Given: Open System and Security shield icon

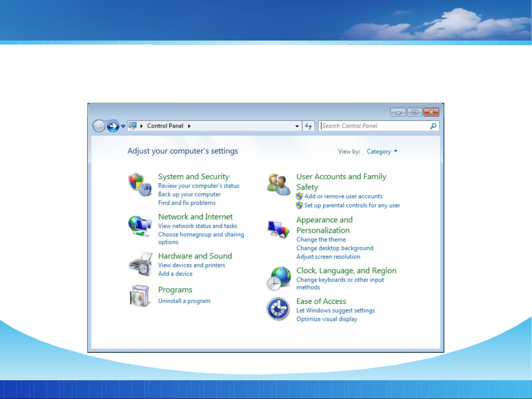Looking at the screenshot, I should [x=140, y=185].
